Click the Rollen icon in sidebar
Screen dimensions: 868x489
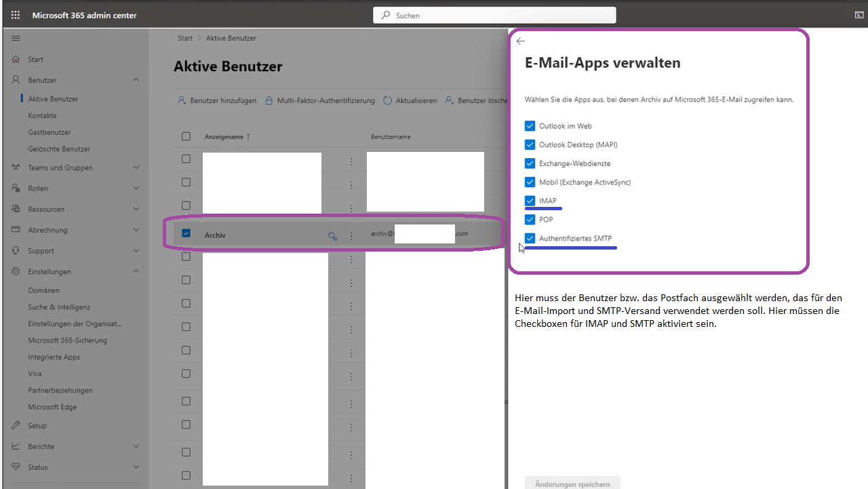point(16,189)
